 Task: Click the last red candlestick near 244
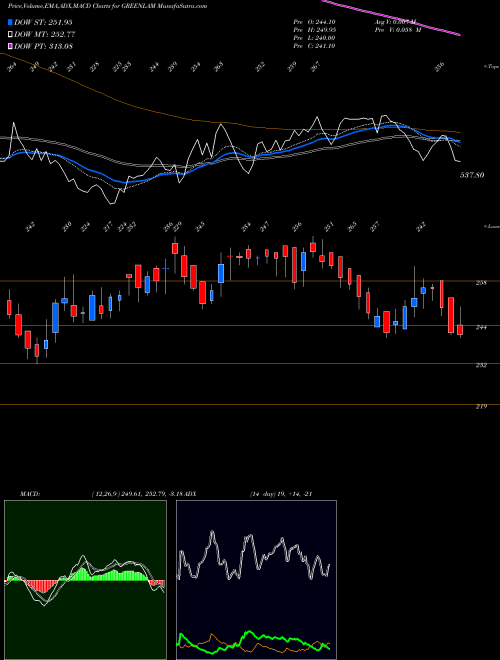click(460, 330)
